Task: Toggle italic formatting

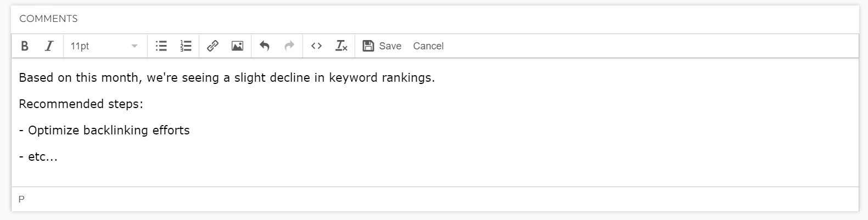Action: coord(49,46)
